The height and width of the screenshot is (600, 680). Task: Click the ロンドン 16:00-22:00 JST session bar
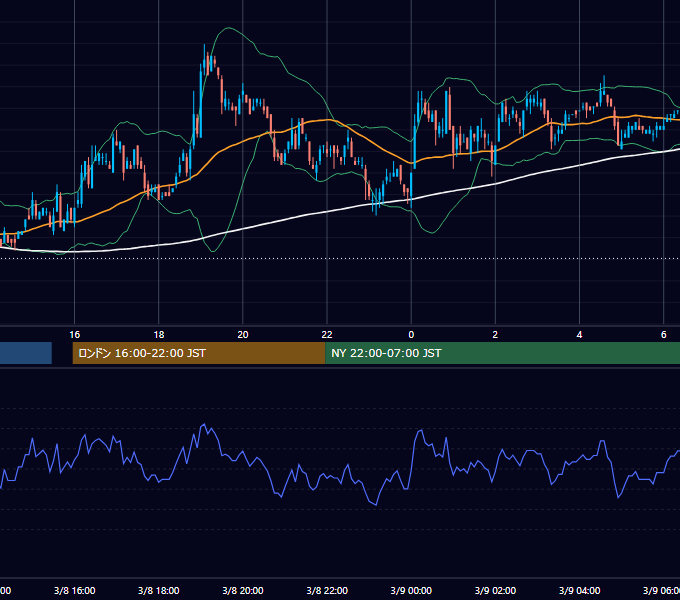tap(199, 353)
